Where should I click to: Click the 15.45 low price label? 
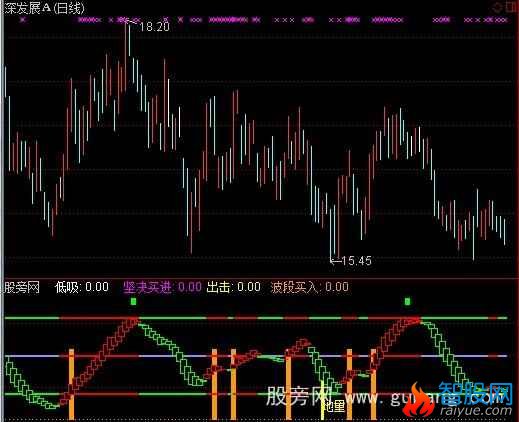click(x=356, y=260)
